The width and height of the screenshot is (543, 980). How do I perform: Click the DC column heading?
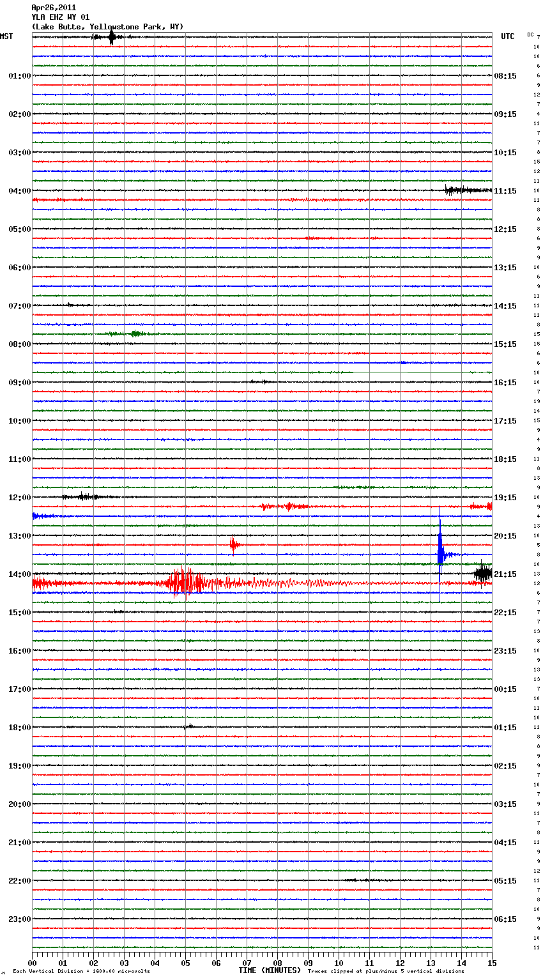[x=530, y=34]
